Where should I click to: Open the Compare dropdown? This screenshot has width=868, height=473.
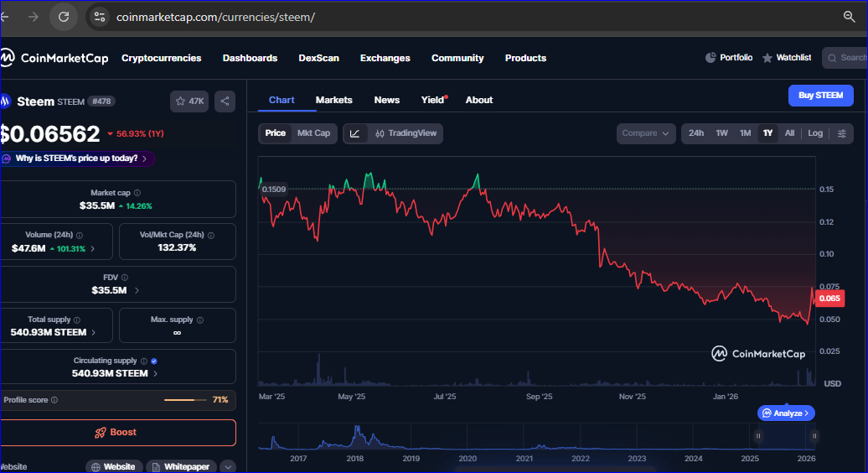tap(645, 133)
